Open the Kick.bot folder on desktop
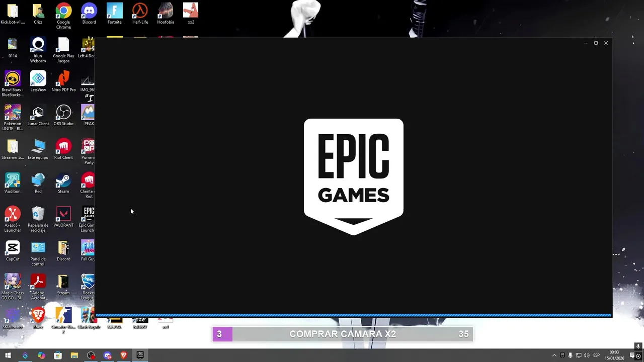 (x=13, y=14)
